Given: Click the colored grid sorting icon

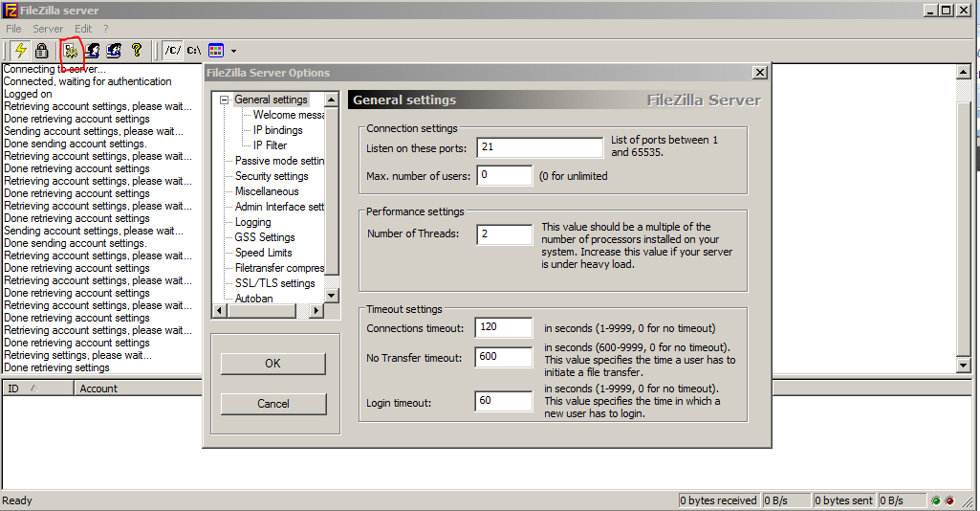Looking at the screenshot, I should [x=216, y=50].
